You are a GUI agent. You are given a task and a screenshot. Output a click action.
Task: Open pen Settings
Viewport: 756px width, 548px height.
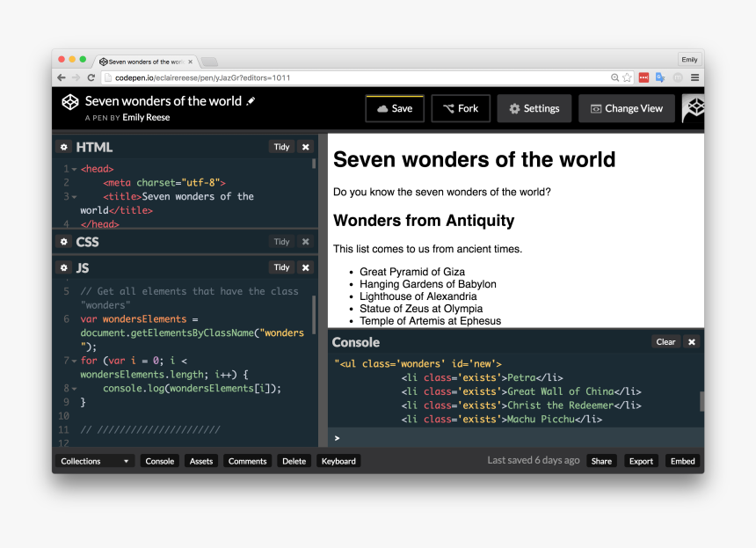click(534, 108)
